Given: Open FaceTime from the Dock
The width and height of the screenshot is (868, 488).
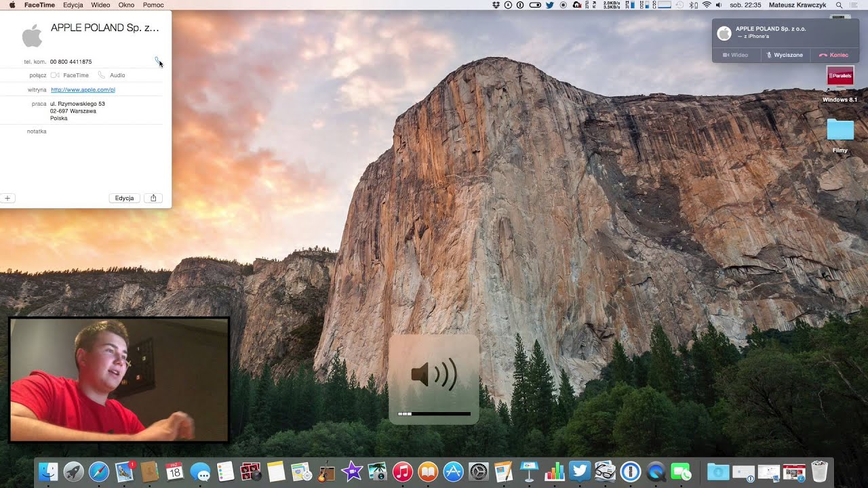Looking at the screenshot, I should coord(681,472).
